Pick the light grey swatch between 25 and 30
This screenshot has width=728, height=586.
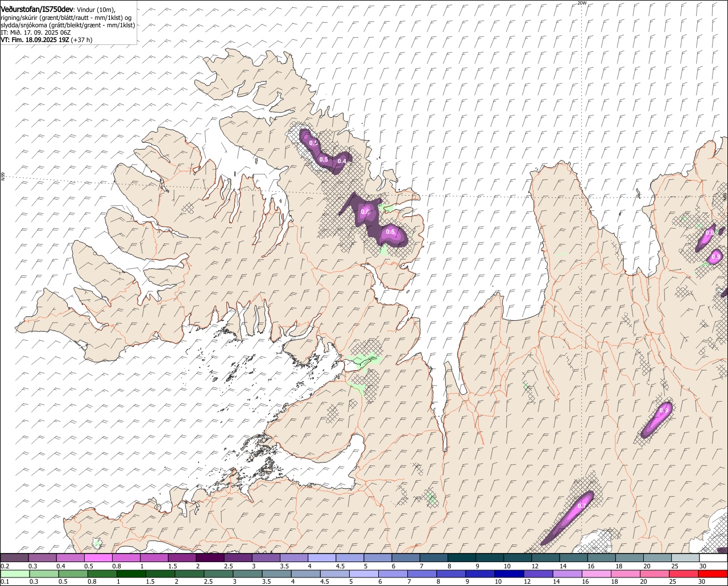[x=684, y=558]
